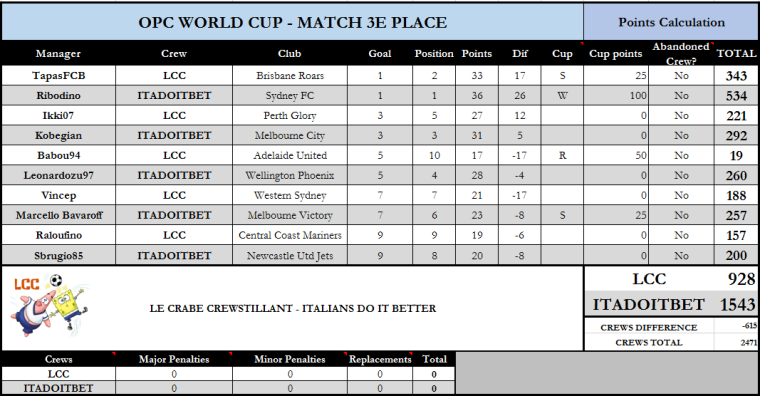
Task: Select the Central Coast Mariners club cell
Action: [x=289, y=236]
